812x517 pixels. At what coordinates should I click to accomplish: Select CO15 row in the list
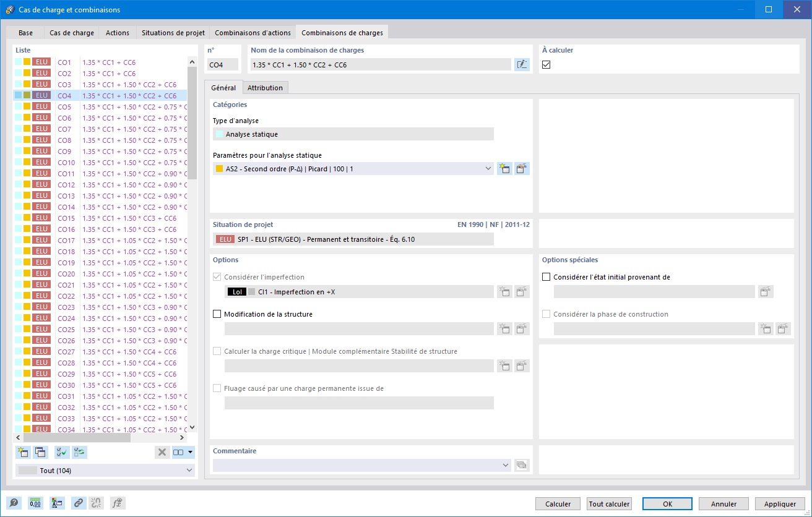[x=101, y=218]
